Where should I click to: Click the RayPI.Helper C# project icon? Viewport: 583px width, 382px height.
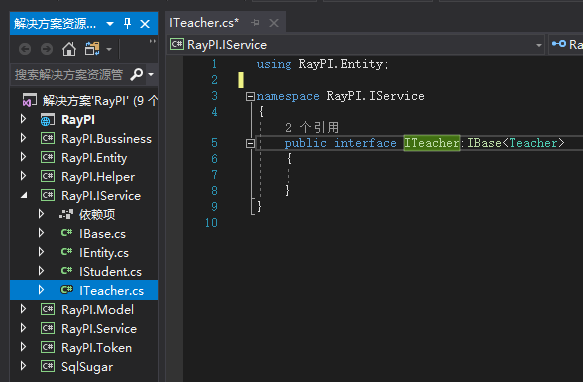tap(48, 176)
